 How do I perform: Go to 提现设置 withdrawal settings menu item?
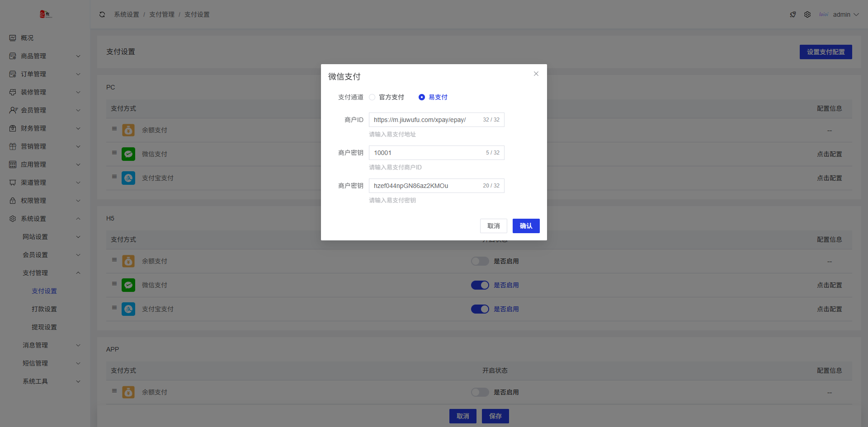(x=44, y=327)
